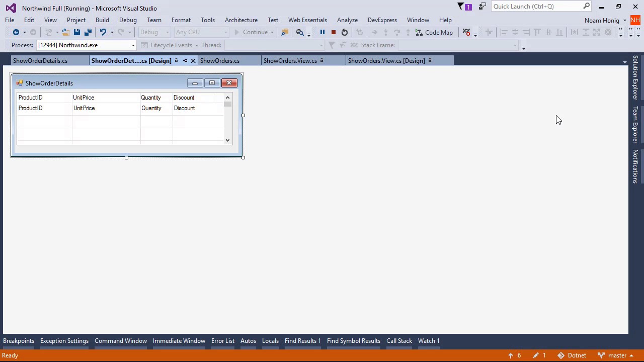Open the Debug menu
The height and width of the screenshot is (362, 644).
pyautogui.click(x=128, y=20)
